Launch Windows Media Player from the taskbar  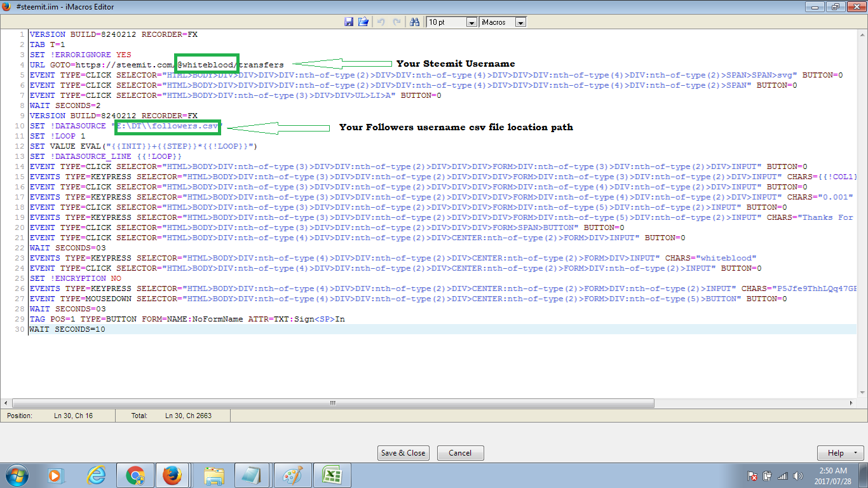tap(56, 475)
